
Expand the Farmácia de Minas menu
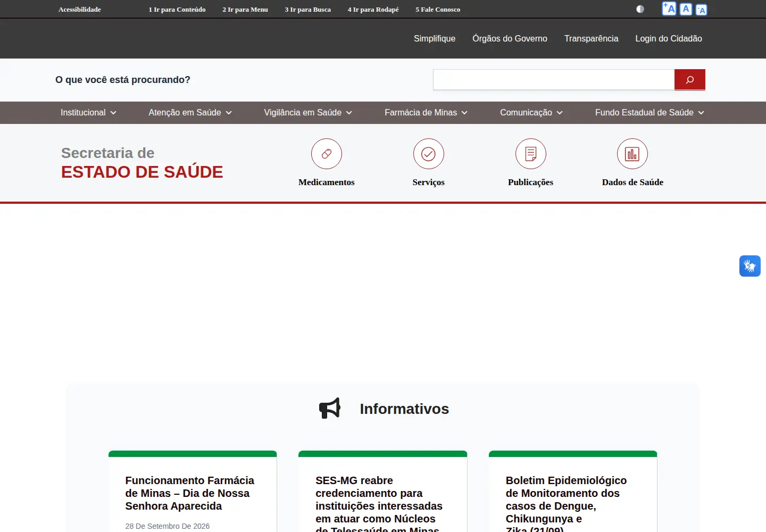(x=426, y=113)
